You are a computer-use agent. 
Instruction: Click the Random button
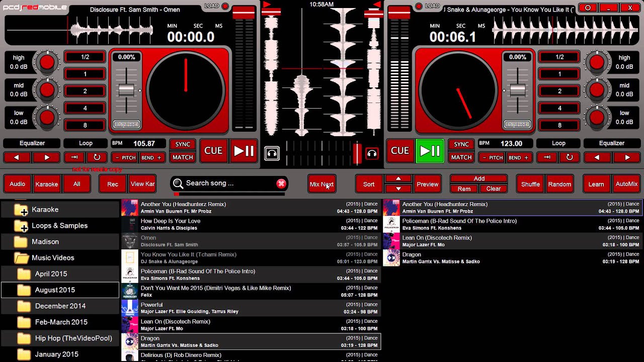[x=559, y=184]
